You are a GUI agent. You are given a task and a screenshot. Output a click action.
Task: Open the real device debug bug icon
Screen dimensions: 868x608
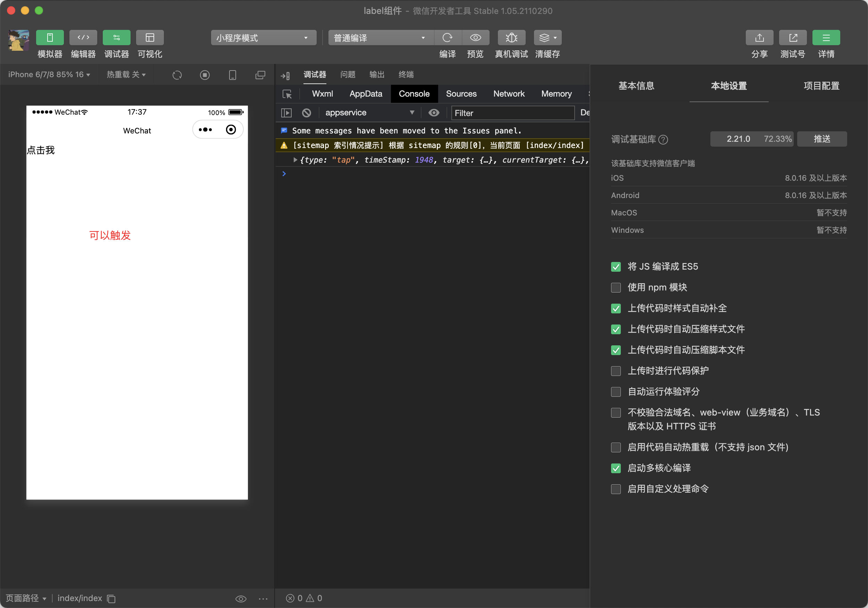511,38
